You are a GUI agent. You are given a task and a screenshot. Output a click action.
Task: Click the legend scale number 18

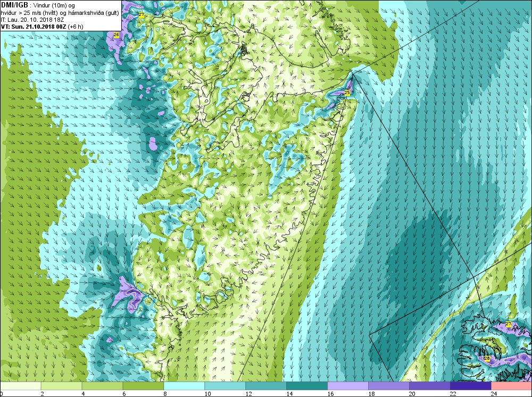click(x=371, y=394)
